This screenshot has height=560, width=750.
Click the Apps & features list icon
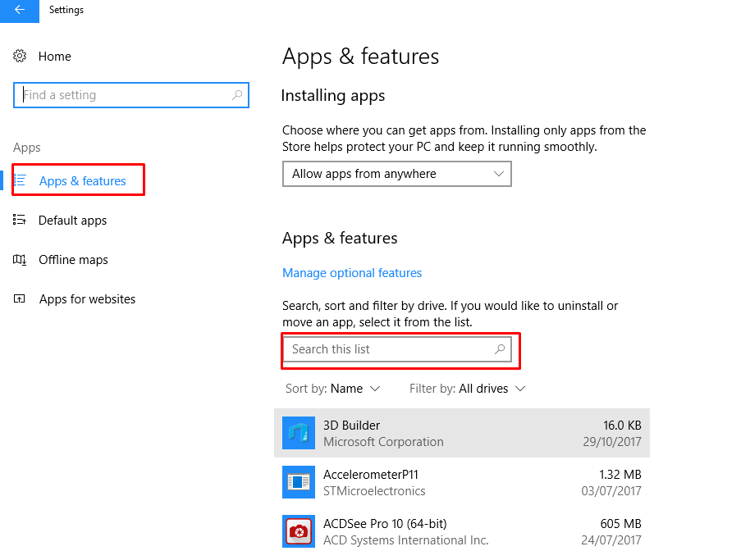pos(20,180)
